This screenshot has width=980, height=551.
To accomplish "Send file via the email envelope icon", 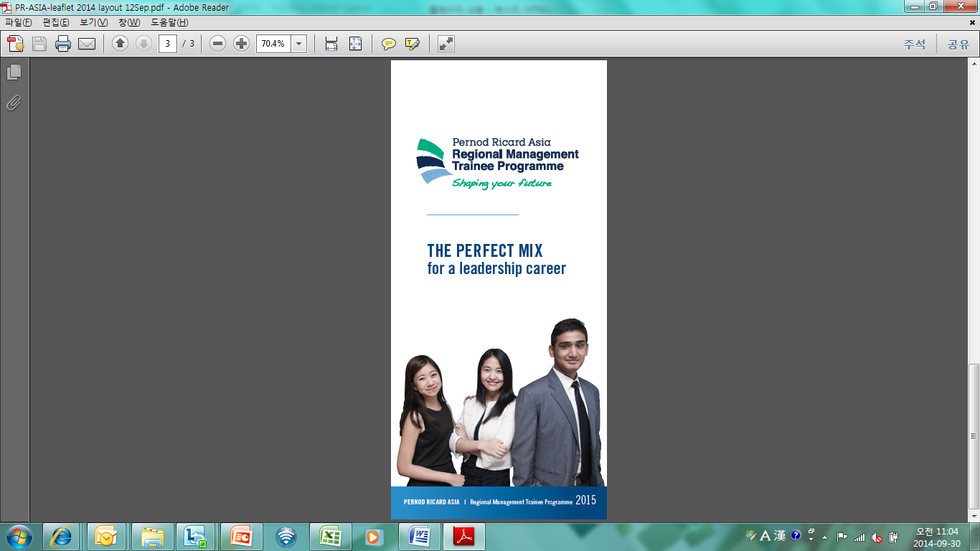I will (x=87, y=44).
